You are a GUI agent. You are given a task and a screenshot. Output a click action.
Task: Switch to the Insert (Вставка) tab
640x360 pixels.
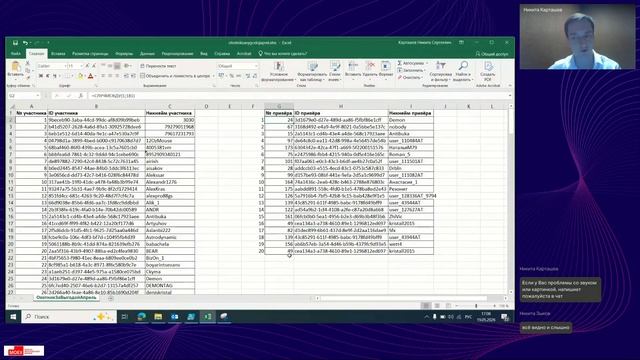tap(58, 53)
